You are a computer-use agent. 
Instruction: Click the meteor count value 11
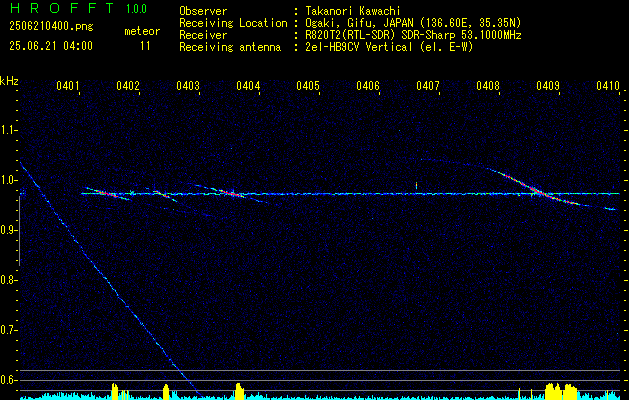pos(145,46)
